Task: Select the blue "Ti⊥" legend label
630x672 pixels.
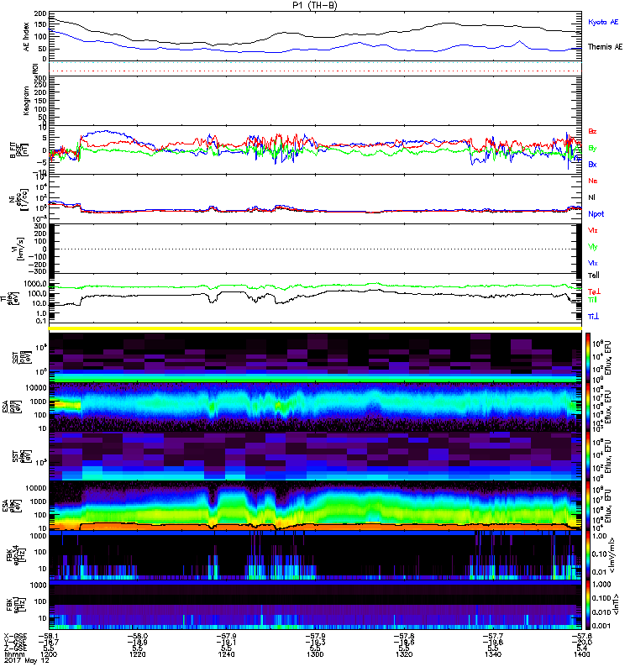Action: tap(593, 317)
